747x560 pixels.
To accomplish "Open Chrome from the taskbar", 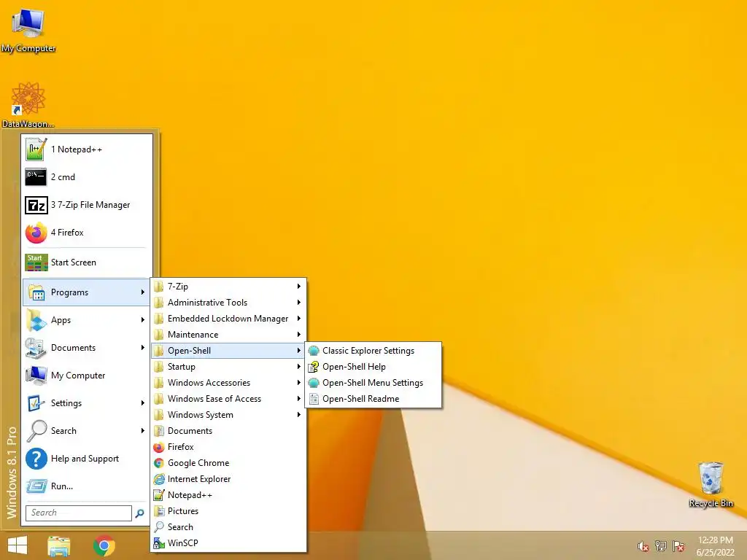I will [104, 546].
